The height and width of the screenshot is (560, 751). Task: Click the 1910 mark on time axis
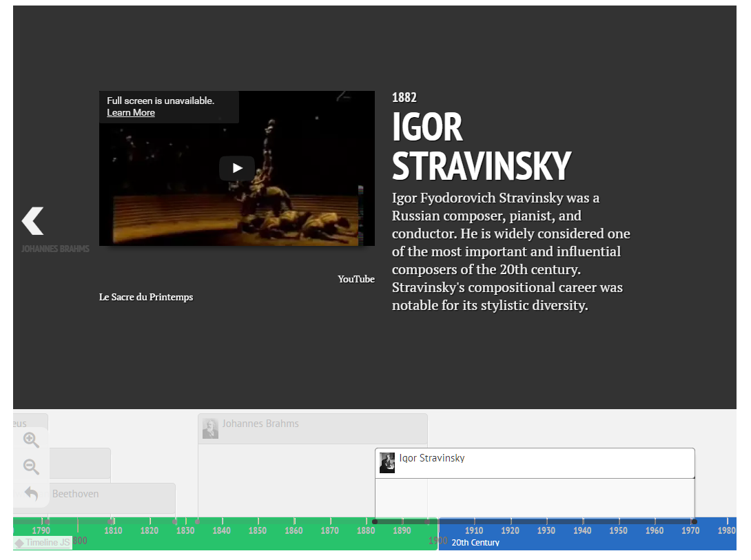tap(474, 530)
